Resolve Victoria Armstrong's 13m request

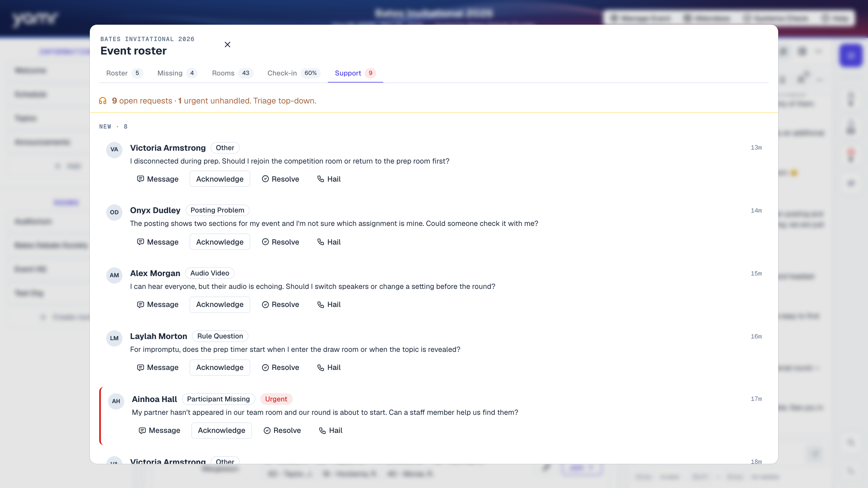click(x=280, y=179)
